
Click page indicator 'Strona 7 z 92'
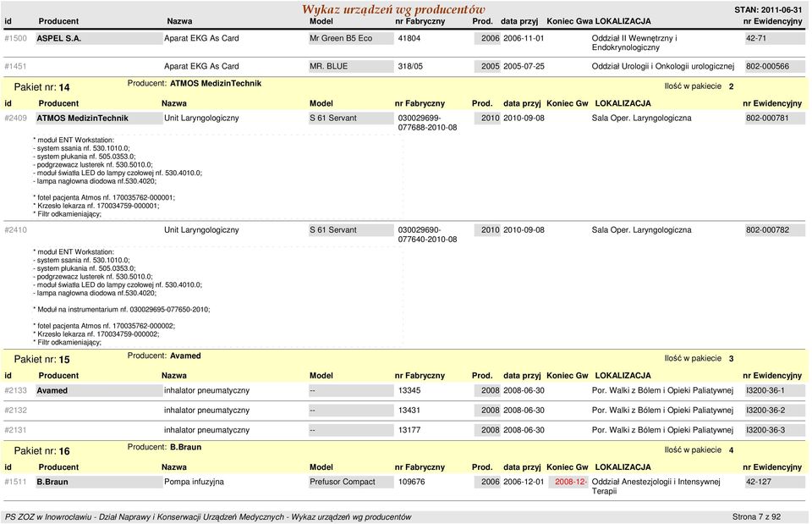click(756, 516)
